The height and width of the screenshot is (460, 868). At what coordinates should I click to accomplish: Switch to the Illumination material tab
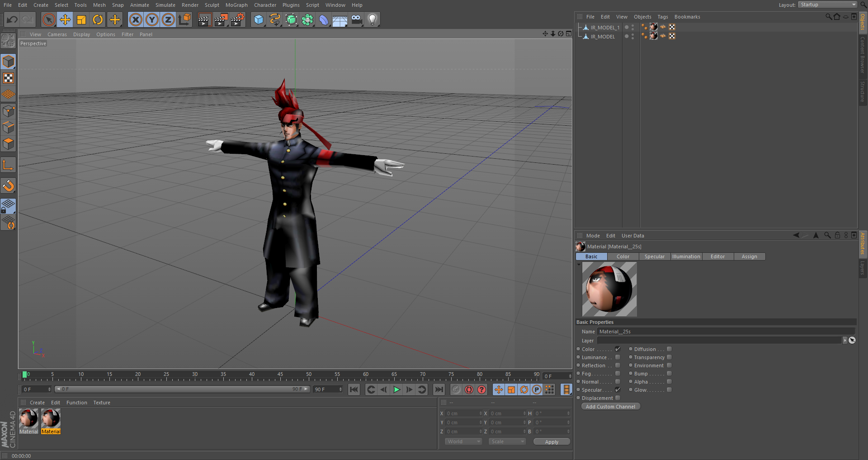686,256
